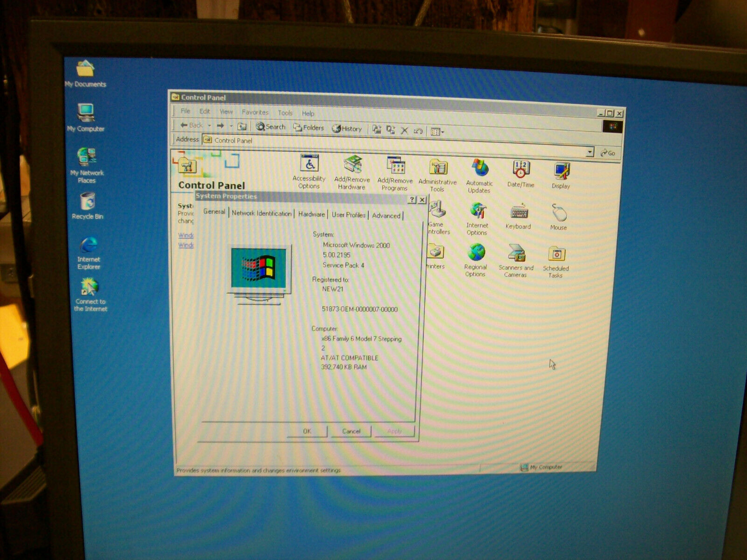Open the View menu

coord(226,112)
